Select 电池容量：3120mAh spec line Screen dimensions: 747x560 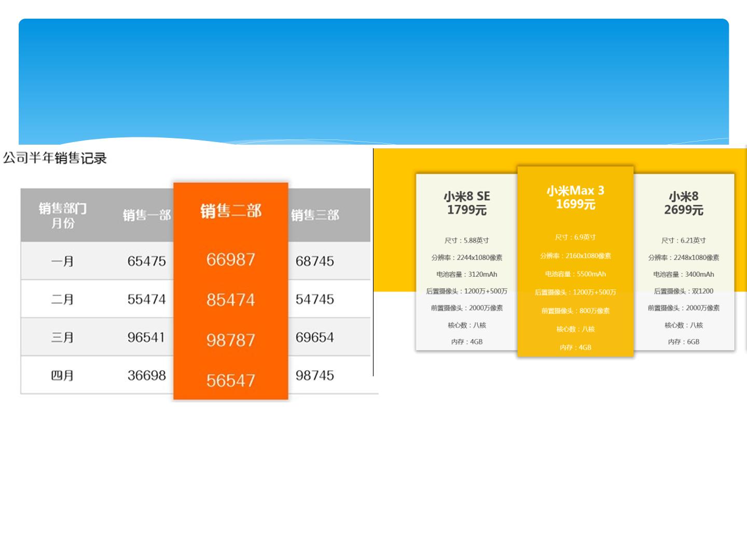(x=467, y=274)
